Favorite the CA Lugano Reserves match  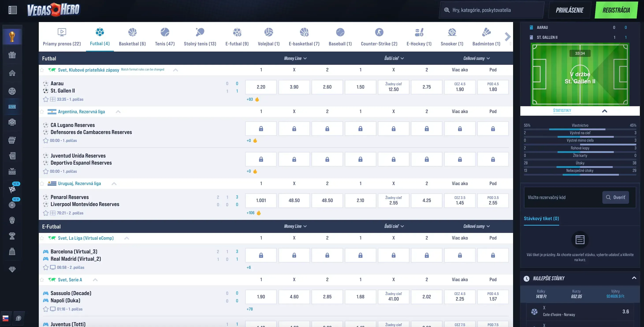[46, 141]
